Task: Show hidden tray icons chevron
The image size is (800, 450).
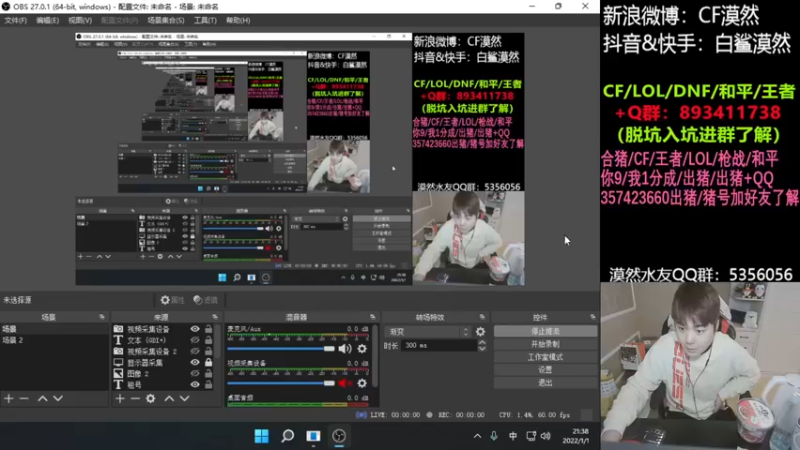Action: click(x=477, y=436)
